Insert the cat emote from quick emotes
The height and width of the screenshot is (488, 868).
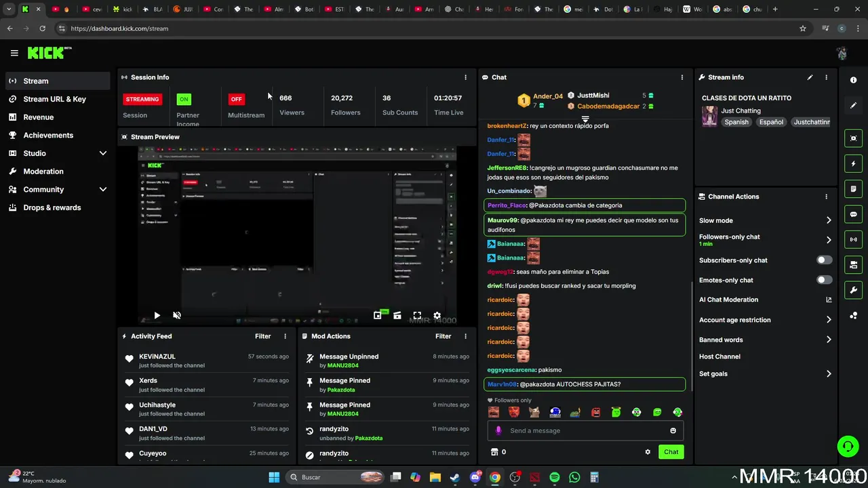534,412
